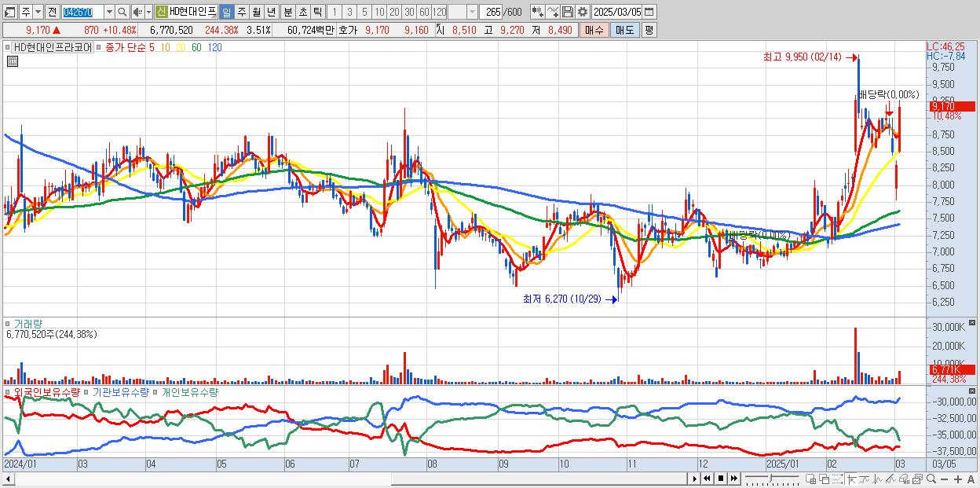Click the speaker sound icon
This screenshot has height=488, width=980.
(x=137, y=13)
